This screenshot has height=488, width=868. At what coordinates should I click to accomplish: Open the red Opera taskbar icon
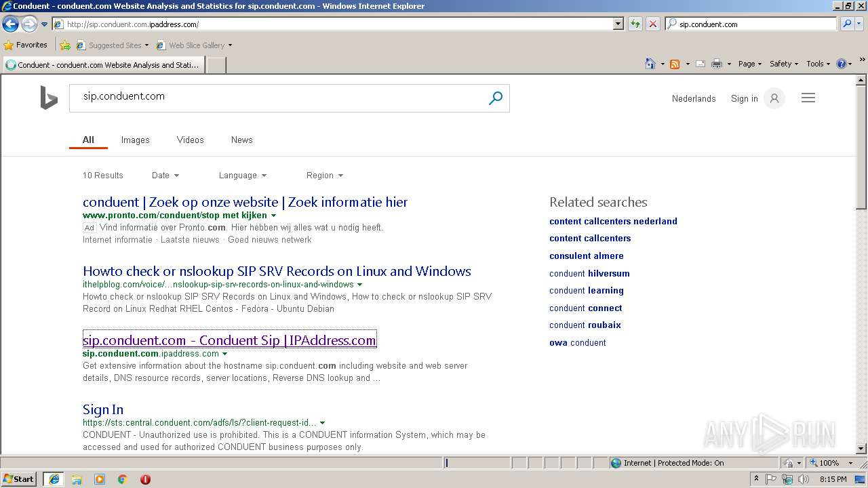tap(145, 479)
